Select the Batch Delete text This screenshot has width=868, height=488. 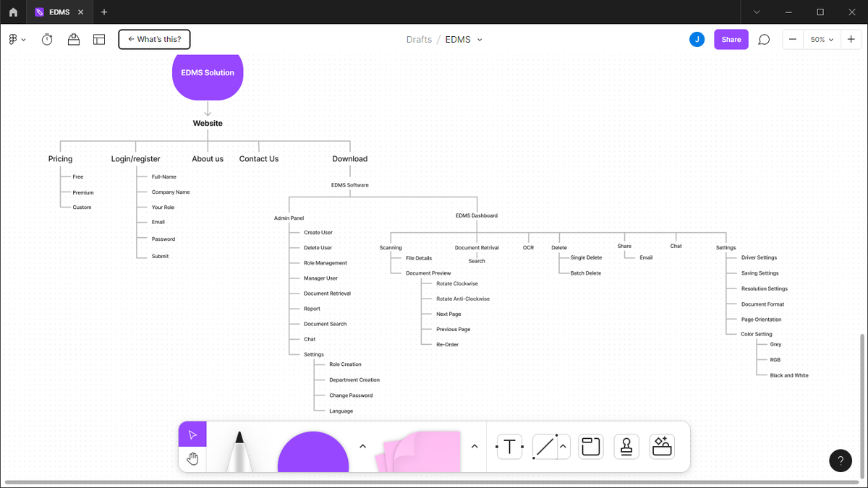pyautogui.click(x=586, y=273)
